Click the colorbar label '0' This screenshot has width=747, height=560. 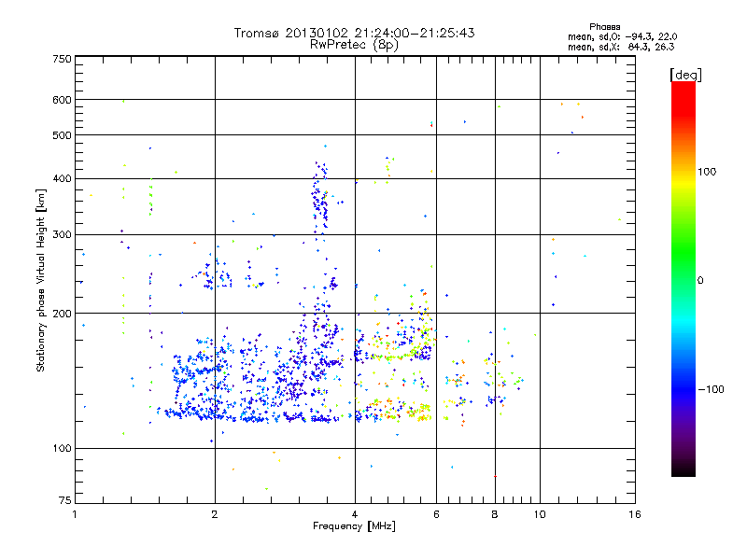700,281
